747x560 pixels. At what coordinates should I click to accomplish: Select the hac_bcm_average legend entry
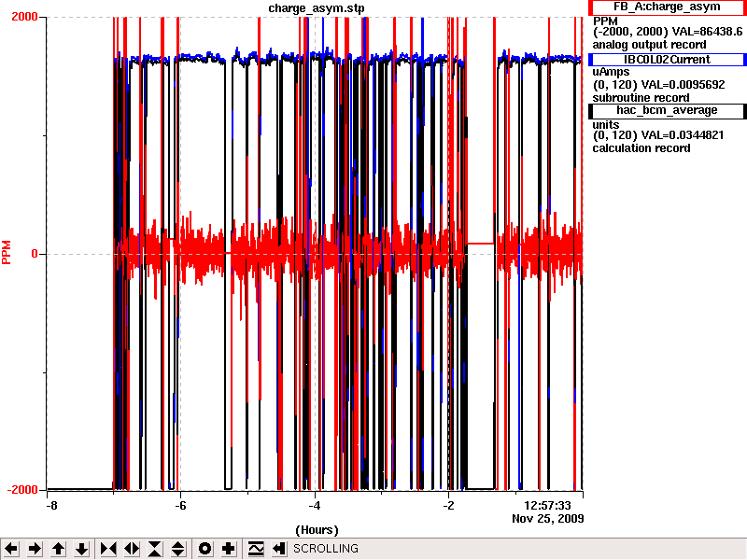coord(667,110)
